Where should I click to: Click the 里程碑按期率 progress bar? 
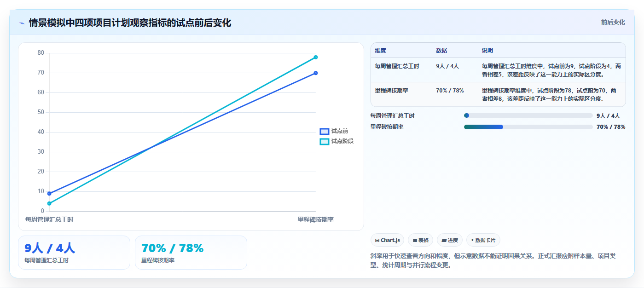coord(528,127)
